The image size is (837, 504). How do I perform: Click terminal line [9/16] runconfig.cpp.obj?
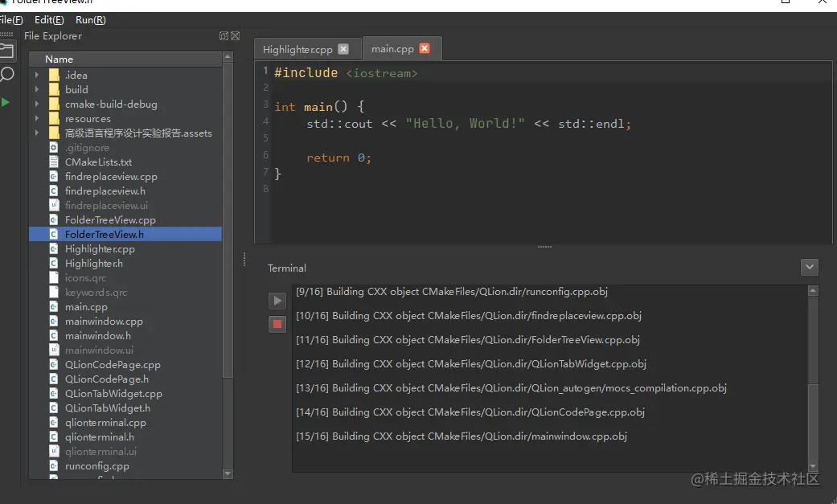452,292
